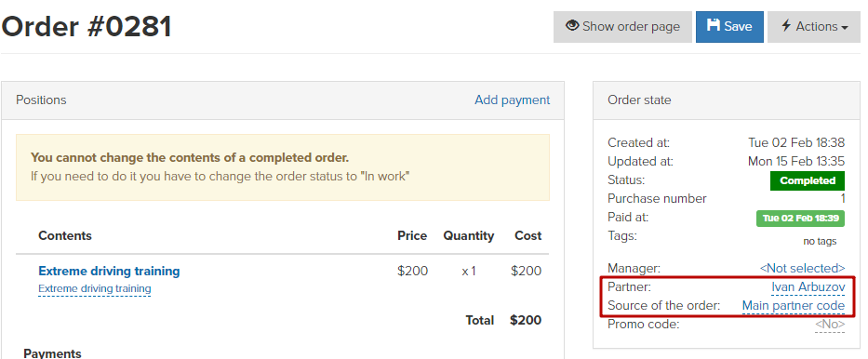Click the Add payment link
The height and width of the screenshot is (359, 868).
pyautogui.click(x=512, y=100)
